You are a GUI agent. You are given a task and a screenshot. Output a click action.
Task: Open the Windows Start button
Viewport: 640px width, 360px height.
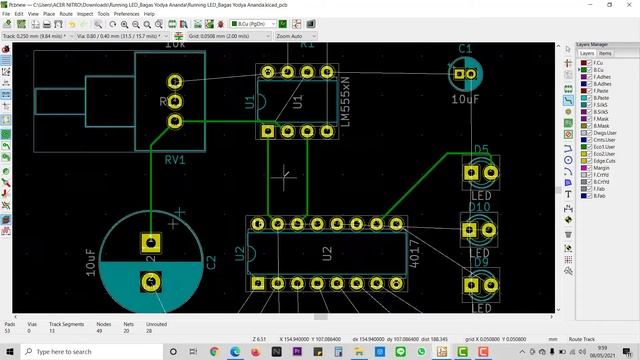10,351
